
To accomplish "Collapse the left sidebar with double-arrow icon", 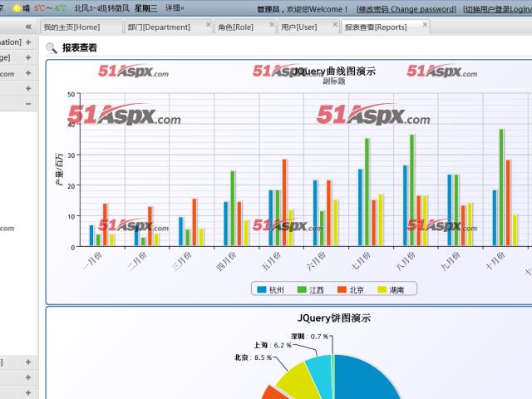I will [28, 27].
